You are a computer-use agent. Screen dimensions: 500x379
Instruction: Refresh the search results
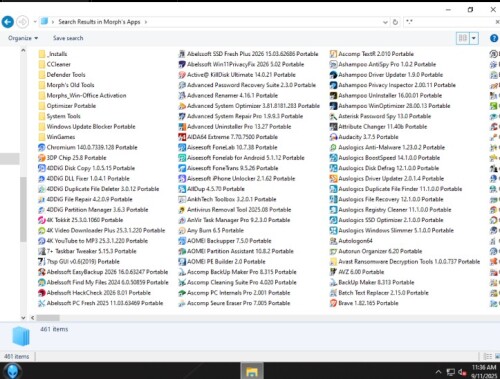point(395,22)
